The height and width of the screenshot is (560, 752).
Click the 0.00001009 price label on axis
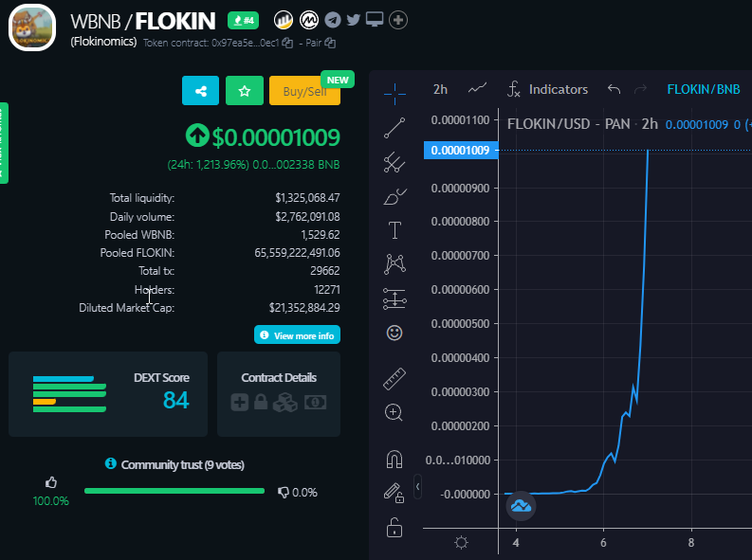click(461, 151)
